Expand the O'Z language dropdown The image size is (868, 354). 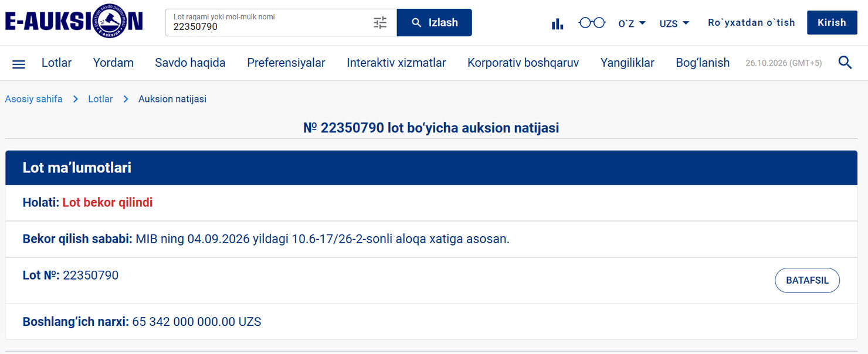pos(632,23)
